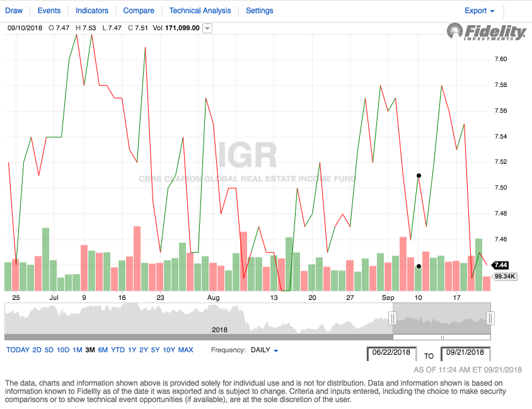Select the 1M time range

coord(78,350)
